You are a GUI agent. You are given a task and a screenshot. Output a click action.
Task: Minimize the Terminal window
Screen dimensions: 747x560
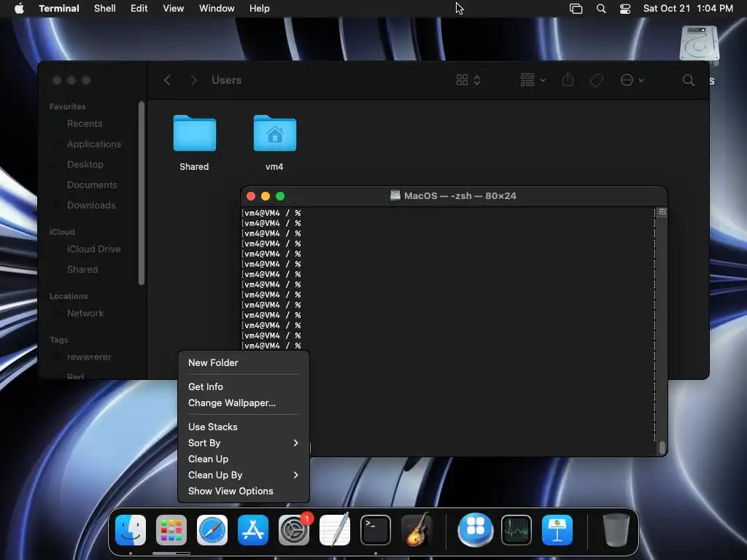click(x=266, y=196)
